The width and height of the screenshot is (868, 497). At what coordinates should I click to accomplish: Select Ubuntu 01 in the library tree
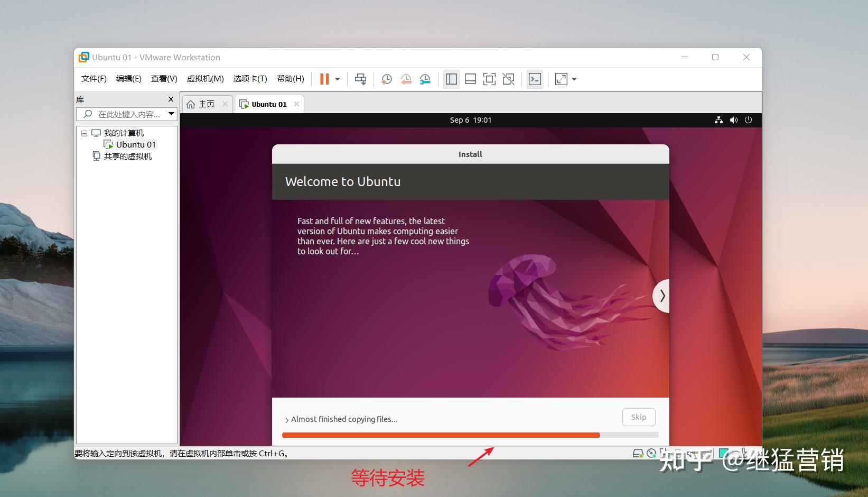pyautogui.click(x=136, y=145)
